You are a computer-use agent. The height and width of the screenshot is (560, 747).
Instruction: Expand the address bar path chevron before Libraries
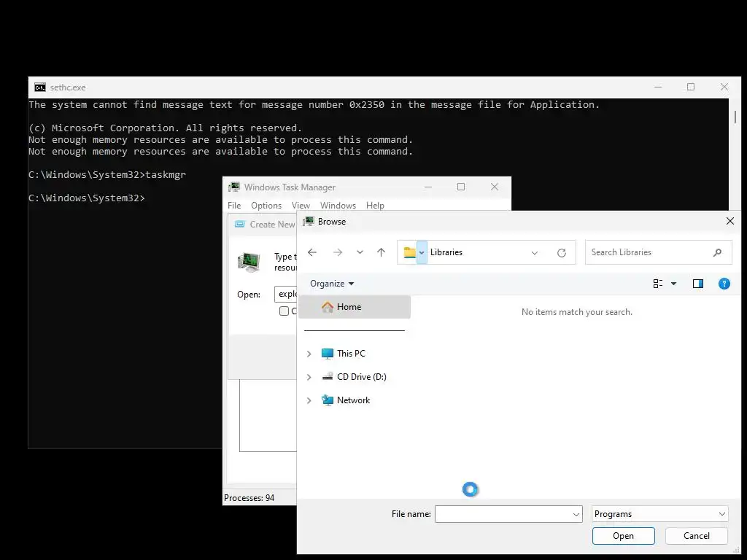coord(422,252)
